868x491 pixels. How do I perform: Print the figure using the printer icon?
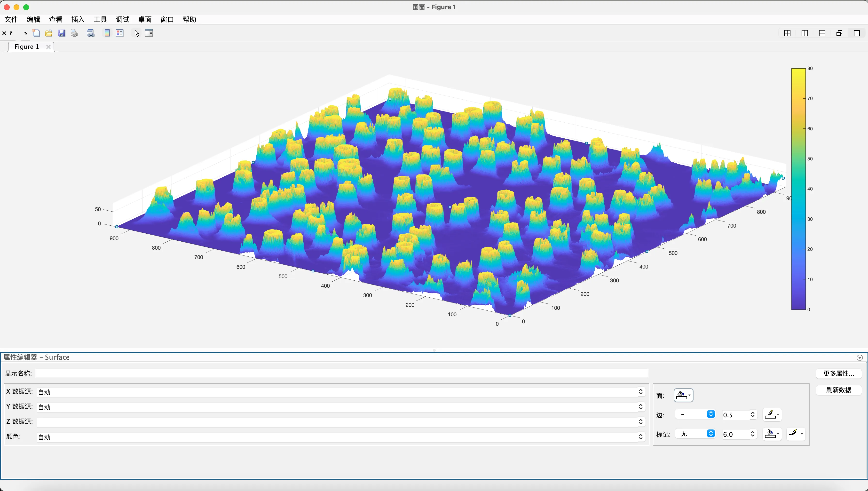click(74, 33)
